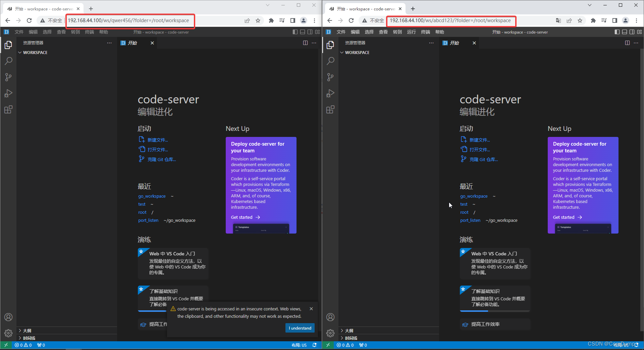This screenshot has height=350, width=644.
Task: Click remote indicator in right window status bar
Action: pyautogui.click(x=328, y=345)
